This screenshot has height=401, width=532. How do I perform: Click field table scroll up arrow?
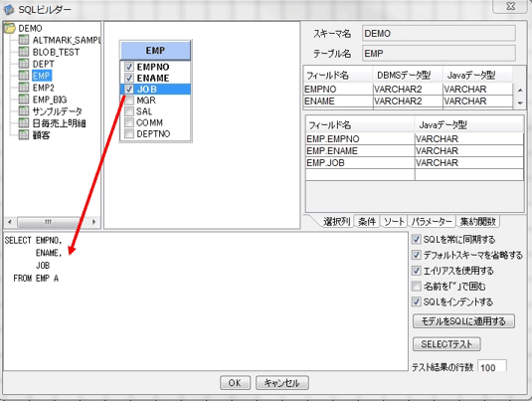(x=520, y=90)
